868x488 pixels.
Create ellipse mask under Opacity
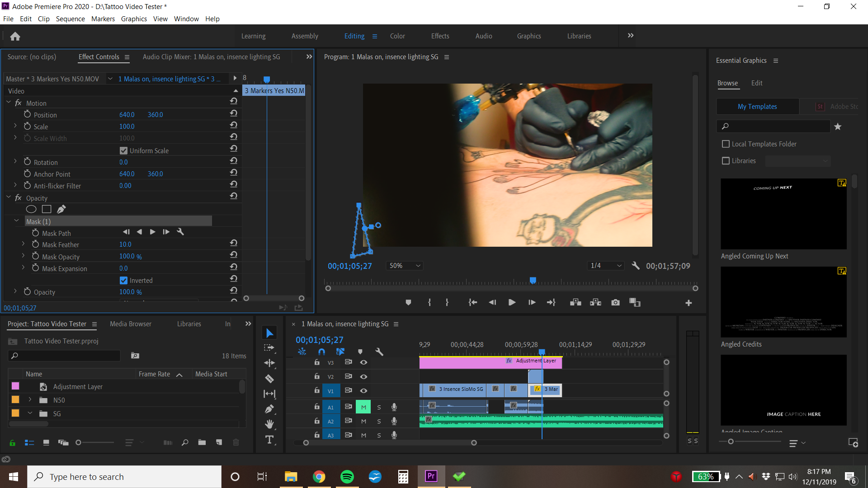[31, 209]
